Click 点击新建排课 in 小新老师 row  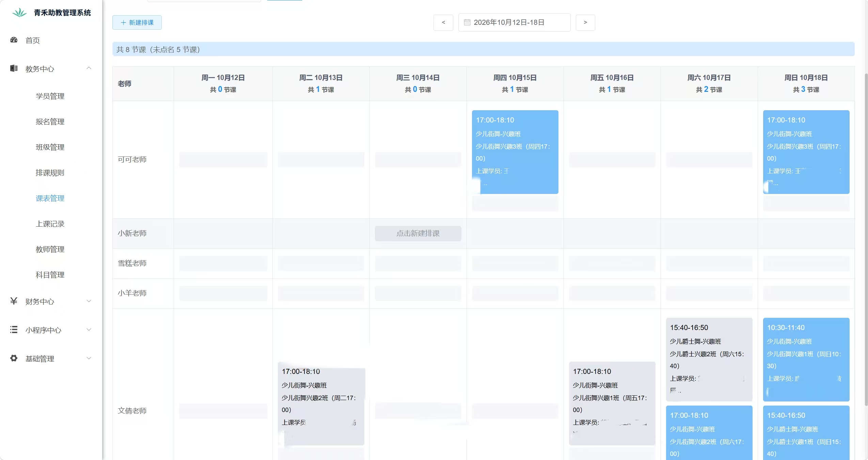coord(418,233)
